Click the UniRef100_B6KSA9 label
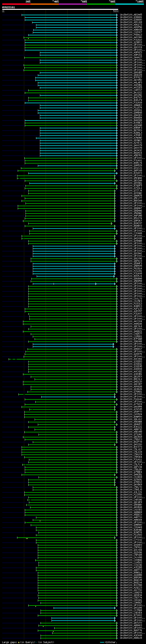 pyautogui.click(x=131, y=201)
